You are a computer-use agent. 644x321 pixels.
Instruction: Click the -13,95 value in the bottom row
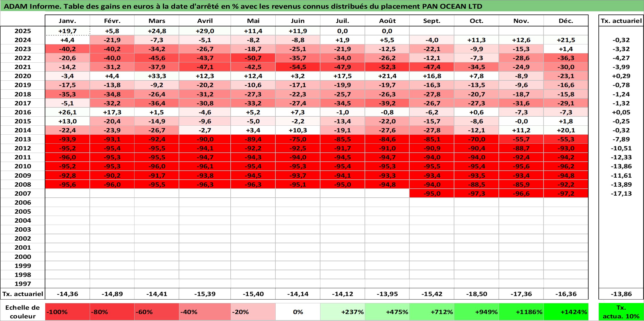click(x=387, y=294)
